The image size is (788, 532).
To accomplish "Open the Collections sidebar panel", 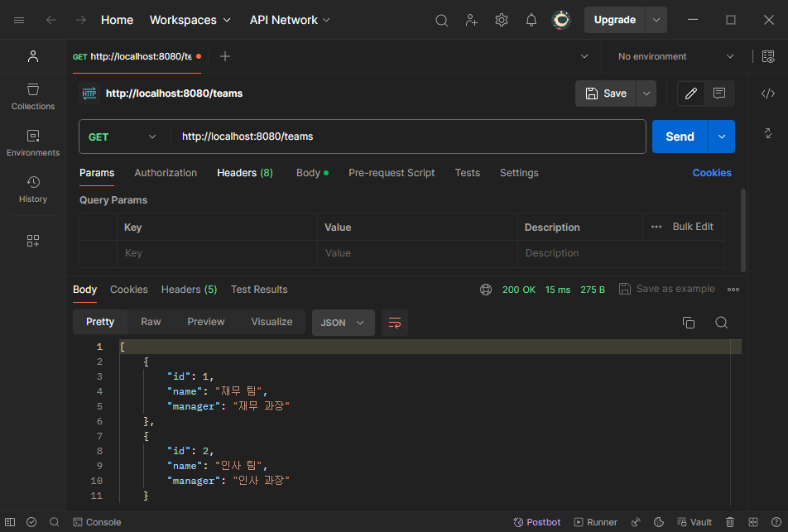I will (x=33, y=97).
